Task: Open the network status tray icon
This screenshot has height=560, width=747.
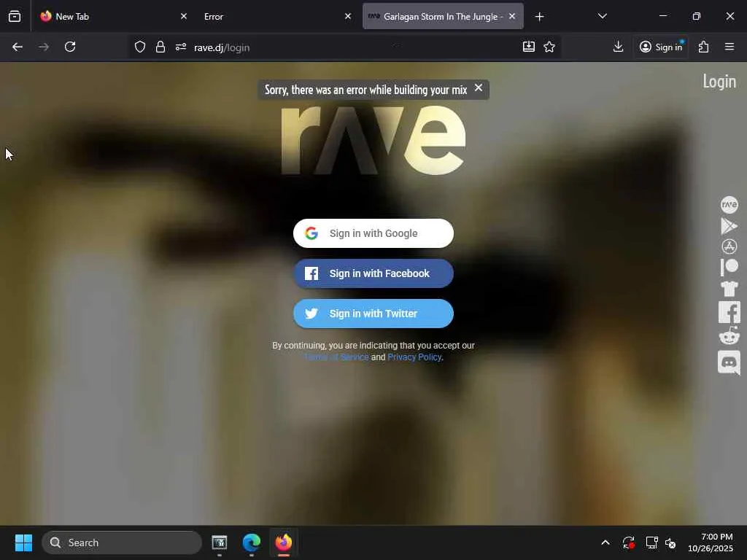Action: click(x=651, y=542)
